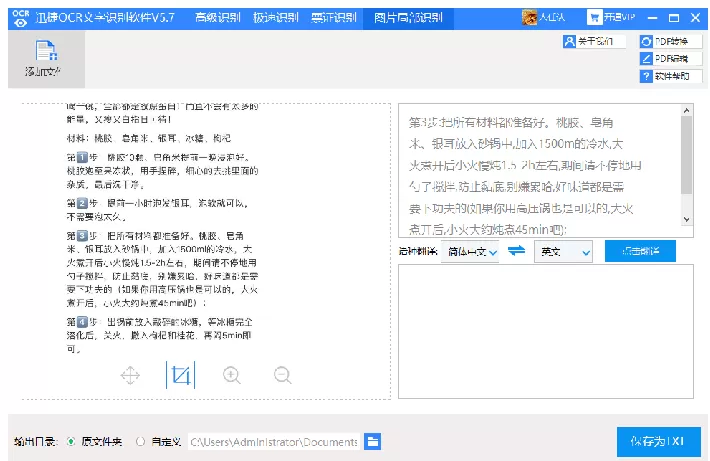Click the step 4 number badge in image
This screenshot has width=710, height=461.
(x=82, y=322)
